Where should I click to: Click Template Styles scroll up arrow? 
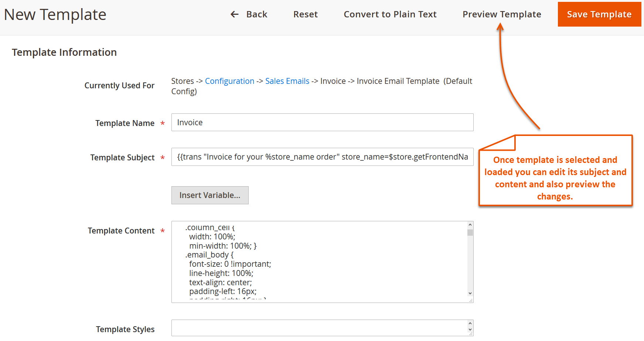pyautogui.click(x=470, y=324)
